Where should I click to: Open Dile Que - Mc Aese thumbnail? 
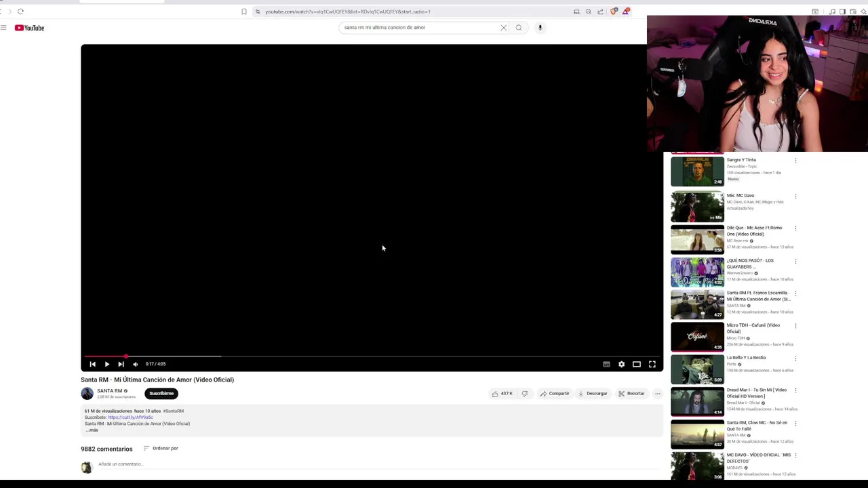click(697, 239)
